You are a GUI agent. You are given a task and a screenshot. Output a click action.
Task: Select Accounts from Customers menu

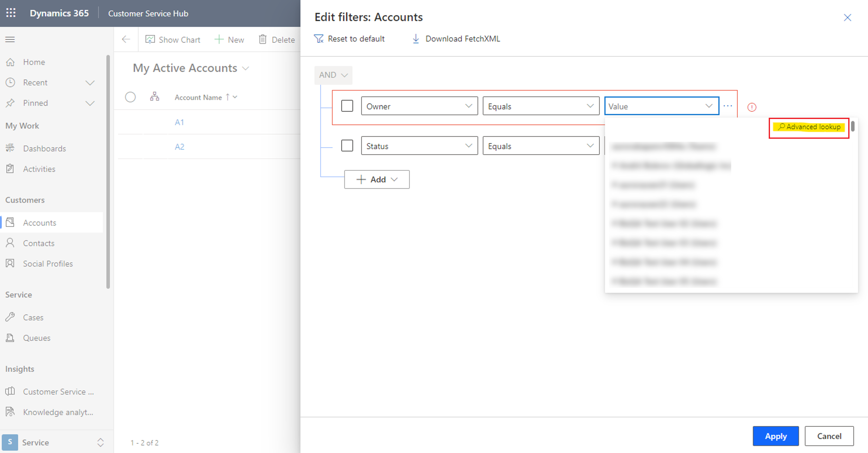click(40, 223)
